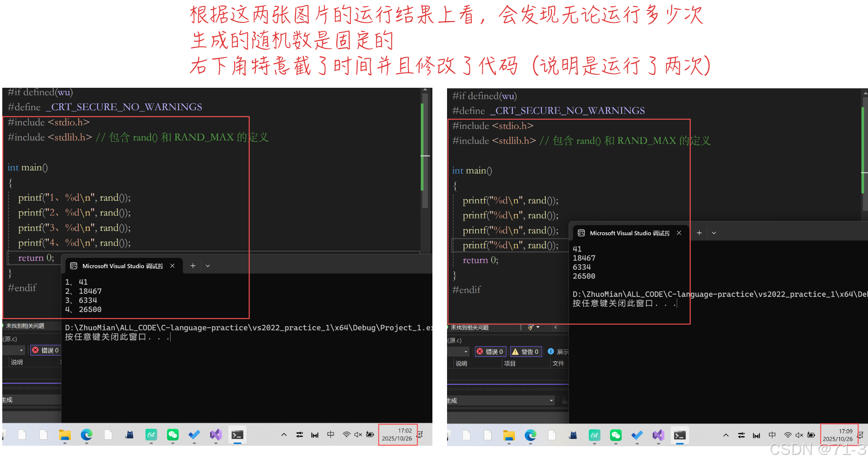
Task: Open WeChat from the right screenshot taskbar
Action: [616, 435]
